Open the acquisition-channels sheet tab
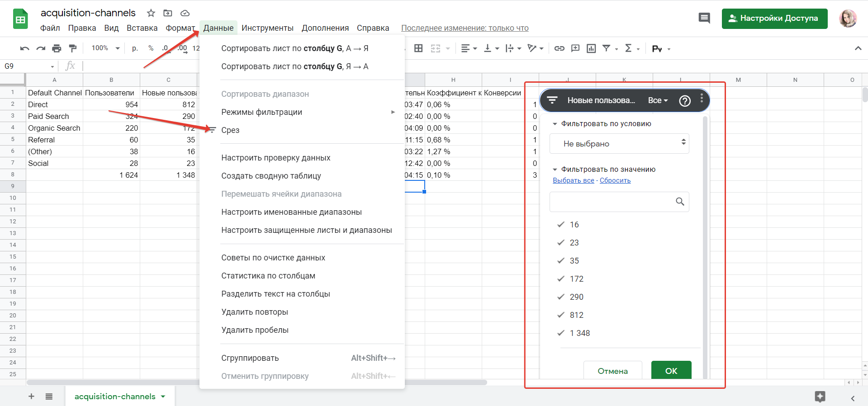The height and width of the screenshot is (406, 868). tap(115, 397)
